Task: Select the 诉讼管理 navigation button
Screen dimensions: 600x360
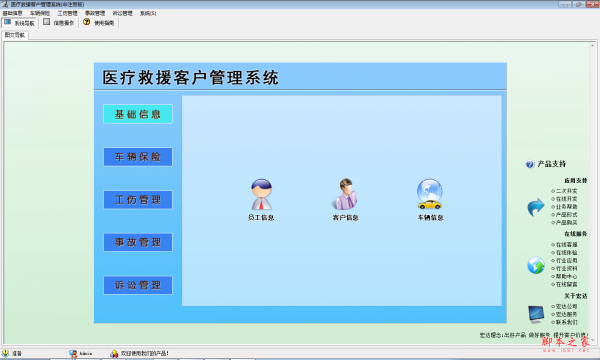Action: 138,285
